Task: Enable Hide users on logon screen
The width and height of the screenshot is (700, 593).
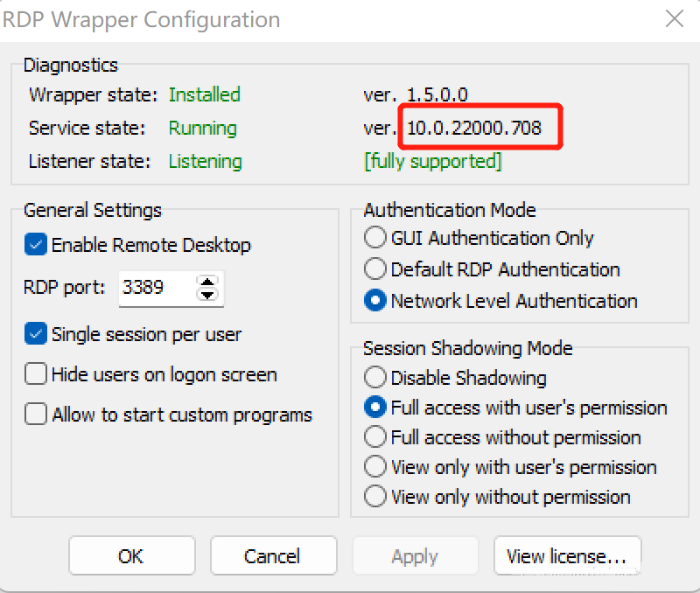Action: click(36, 374)
